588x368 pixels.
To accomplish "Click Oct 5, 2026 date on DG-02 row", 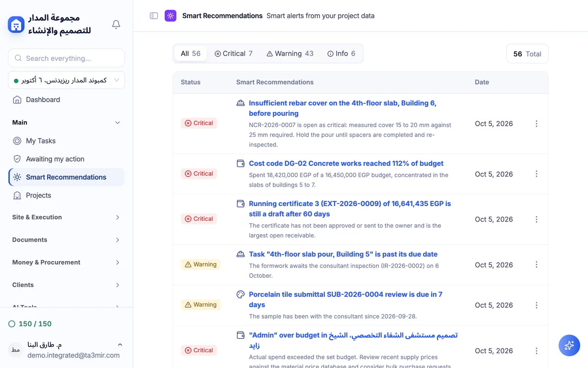I will 494,174.
